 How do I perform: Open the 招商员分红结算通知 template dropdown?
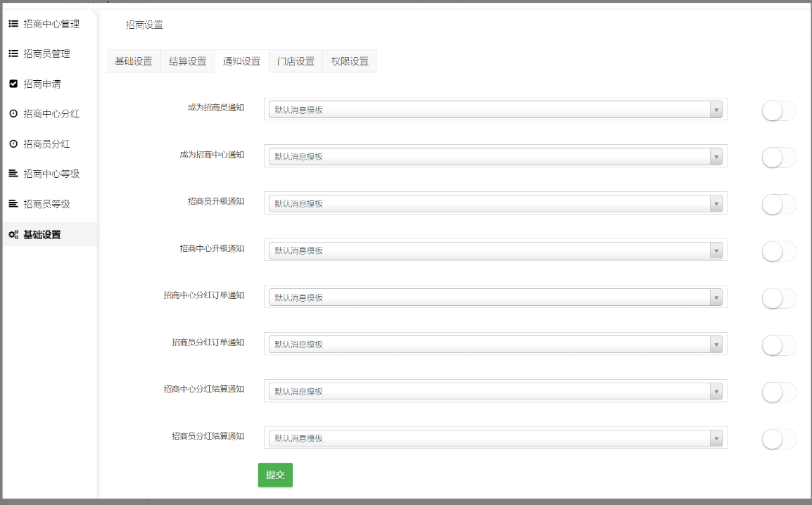coord(495,438)
